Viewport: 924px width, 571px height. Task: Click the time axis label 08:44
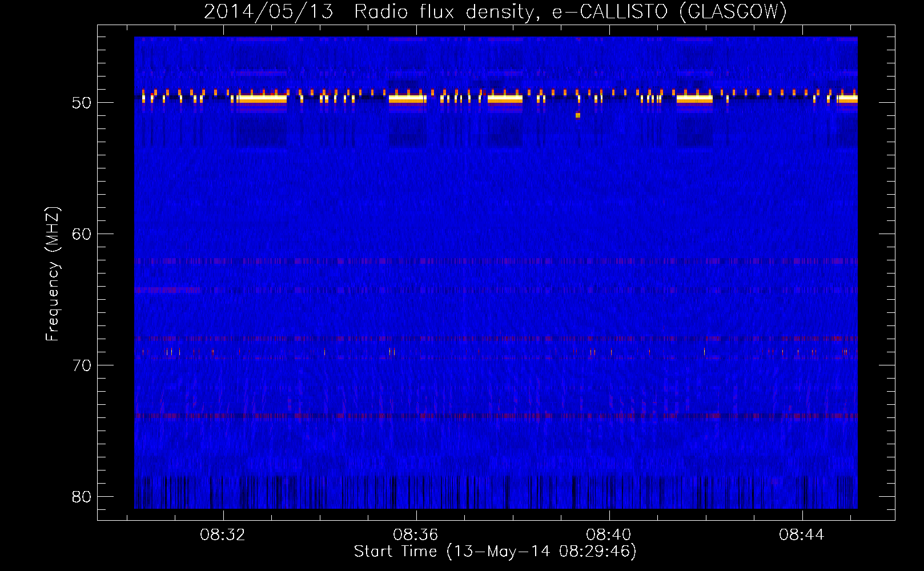click(802, 535)
